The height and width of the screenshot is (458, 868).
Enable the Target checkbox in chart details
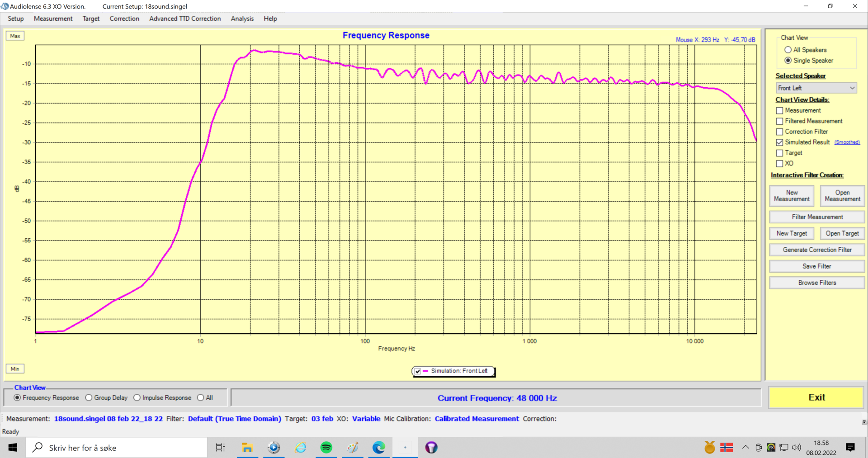779,153
